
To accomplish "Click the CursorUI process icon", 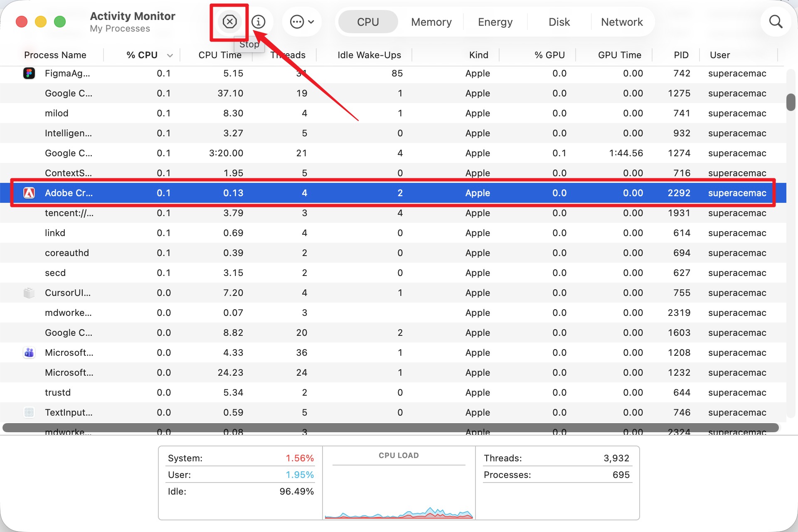I will [x=29, y=293].
